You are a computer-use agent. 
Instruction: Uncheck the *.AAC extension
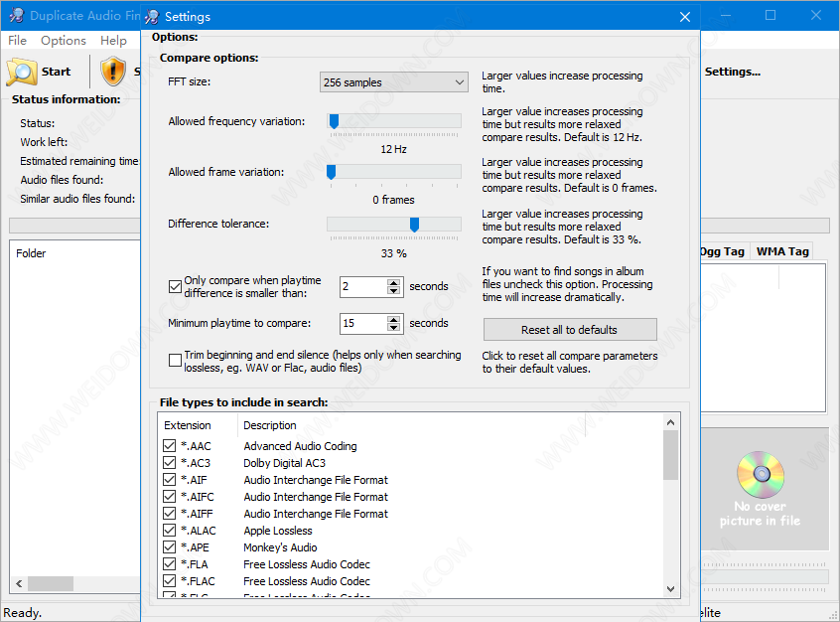169,445
